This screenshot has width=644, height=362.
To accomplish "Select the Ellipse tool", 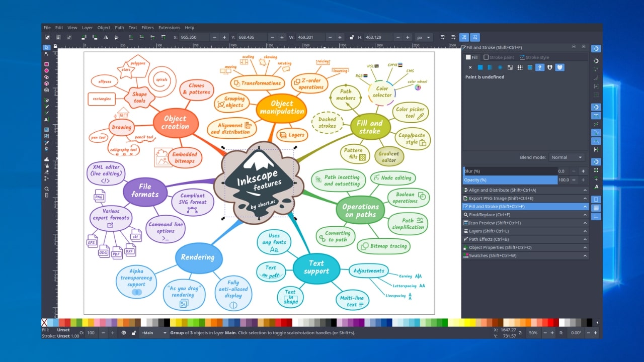I will pos(47,71).
